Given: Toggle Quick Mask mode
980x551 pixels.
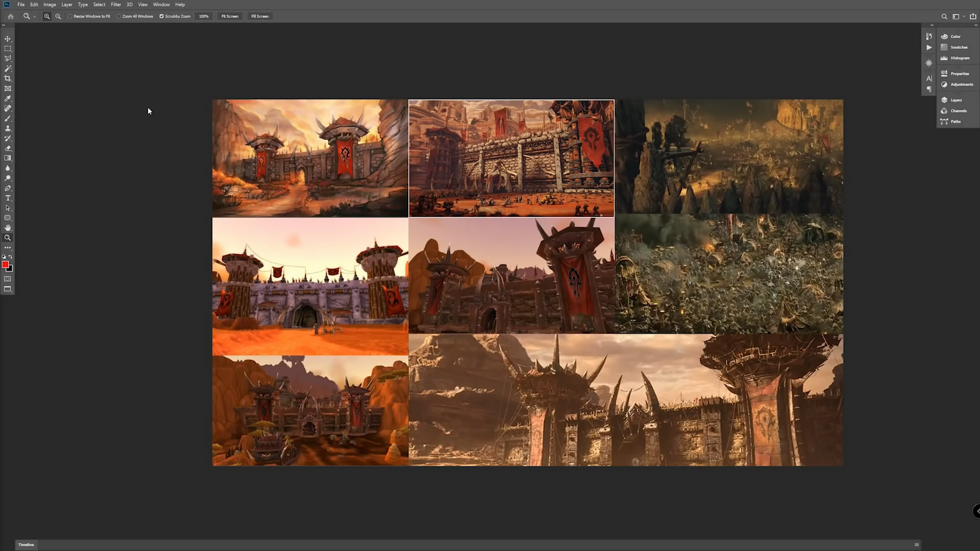Looking at the screenshot, I should (x=8, y=279).
